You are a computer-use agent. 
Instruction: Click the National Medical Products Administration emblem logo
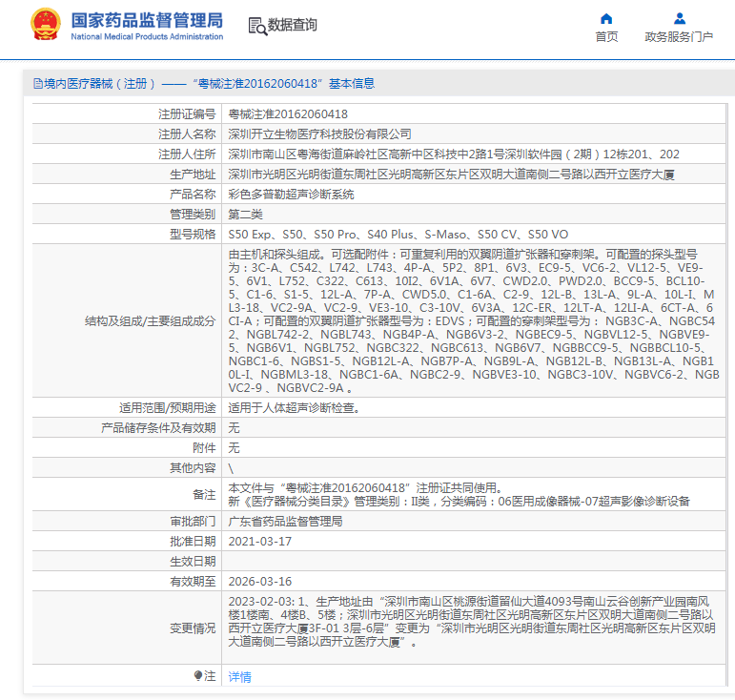click(44, 25)
